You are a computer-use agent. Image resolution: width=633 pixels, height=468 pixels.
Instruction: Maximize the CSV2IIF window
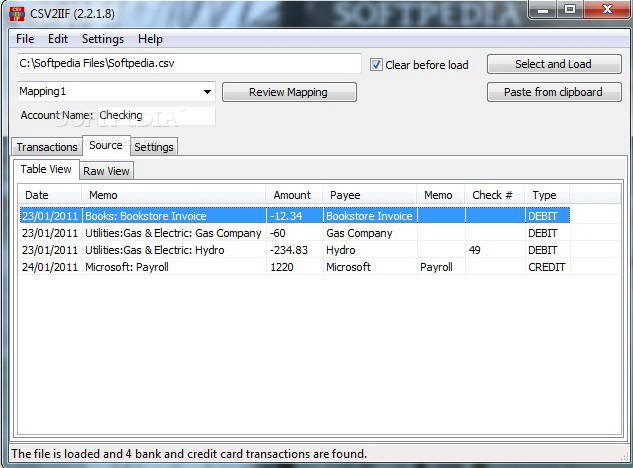[570, 10]
